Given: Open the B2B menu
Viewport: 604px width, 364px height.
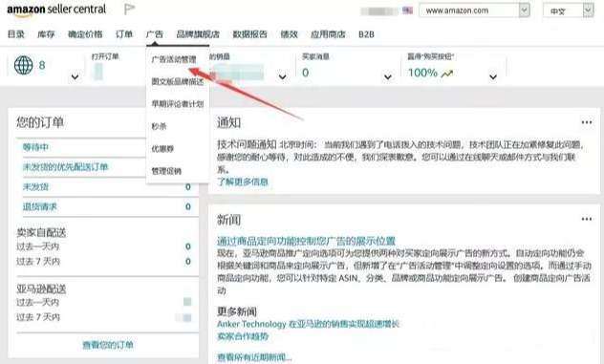Looking at the screenshot, I should point(366,34).
